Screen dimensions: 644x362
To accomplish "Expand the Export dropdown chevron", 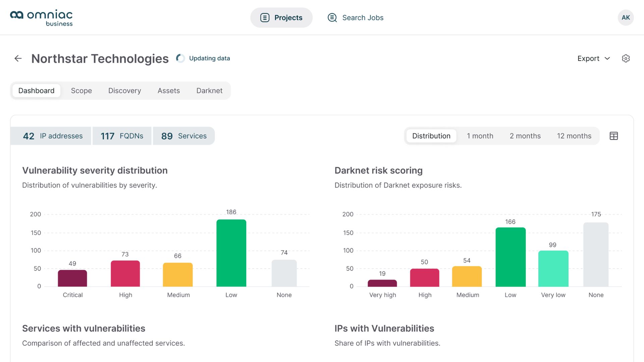I will 607,59.
